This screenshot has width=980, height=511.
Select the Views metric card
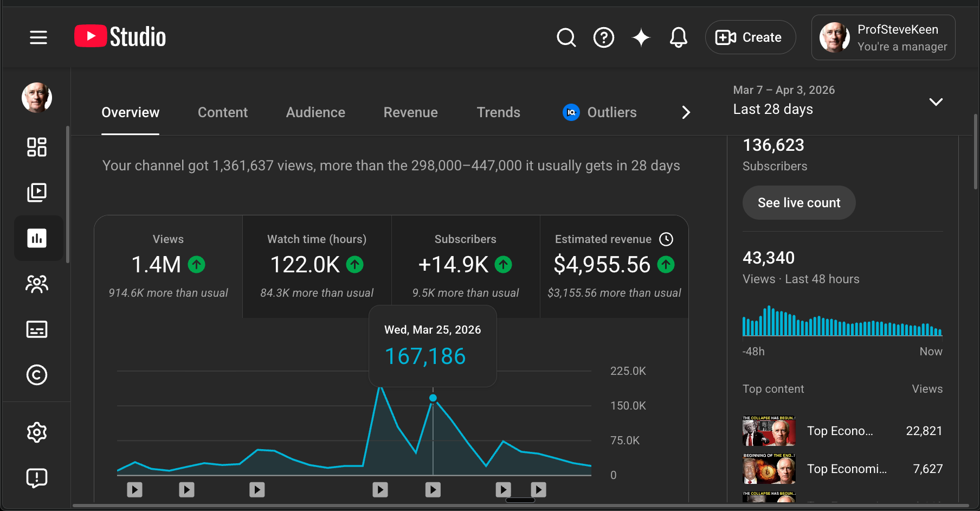point(169,267)
